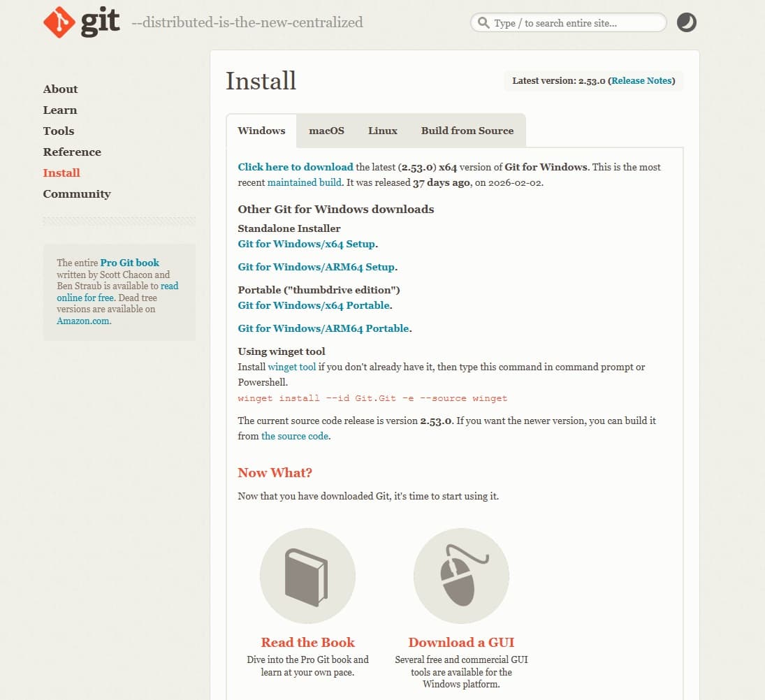Click the Download a GUI heading
This screenshot has width=765, height=700.
[x=462, y=642]
